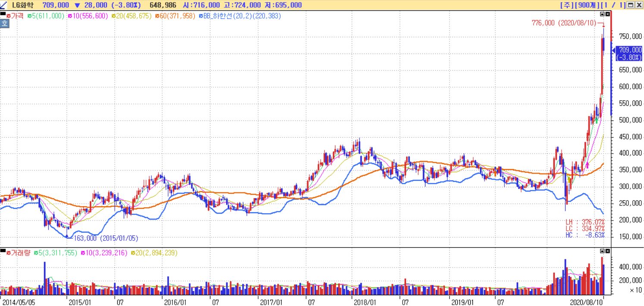The image size is (644, 306).
Task: Toggle the volume 5-average (3,311,755) legend box
Action: tap(36, 253)
